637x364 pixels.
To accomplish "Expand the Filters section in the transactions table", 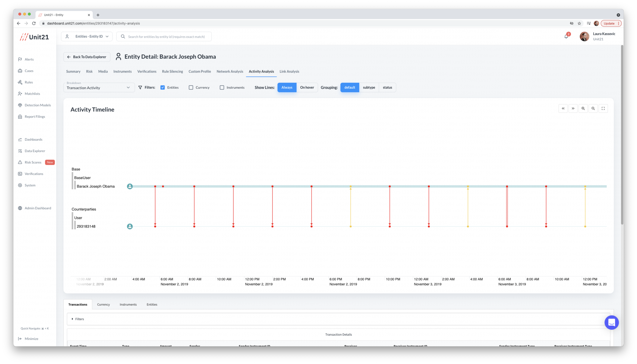I will [x=78, y=319].
